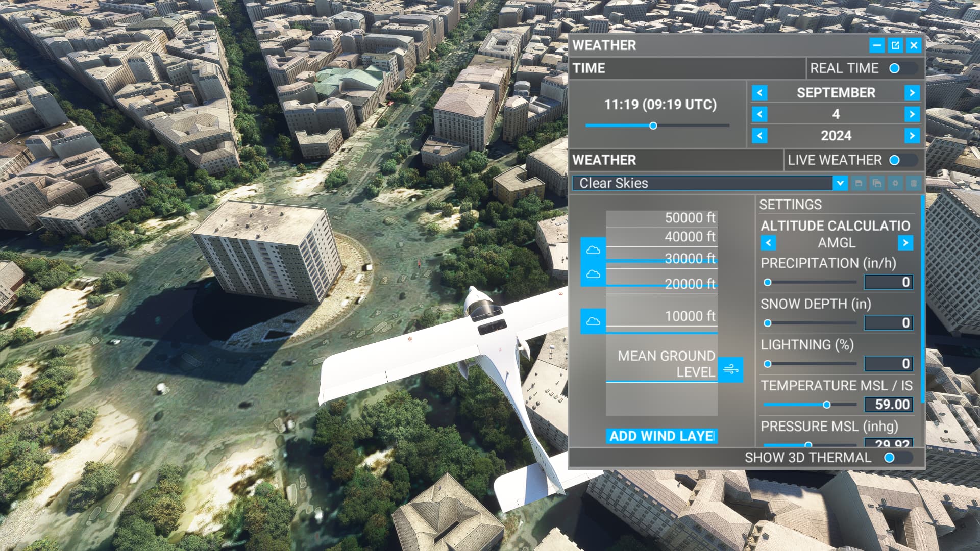Viewport: 980px width, 551px height.
Task: Enable the Real Time toggle
Action: [902, 68]
